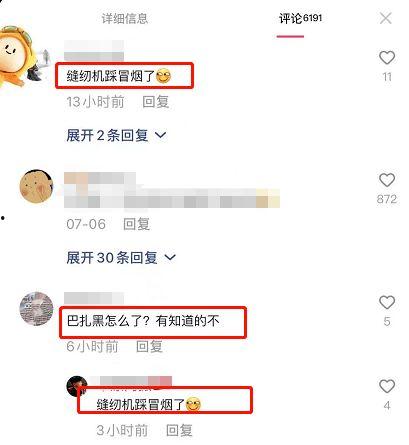Expand 展开2条回复

pos(116,135)
